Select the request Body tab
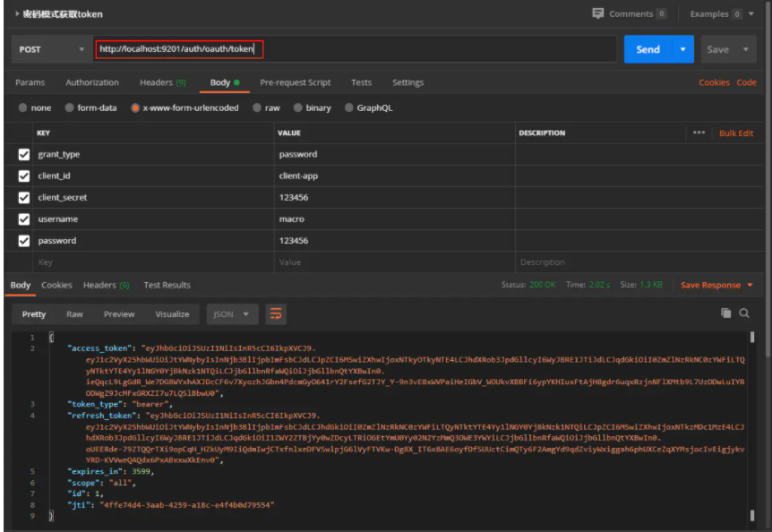Image resolution: width=772 pixels, height=532 pixels. (225, 82)
